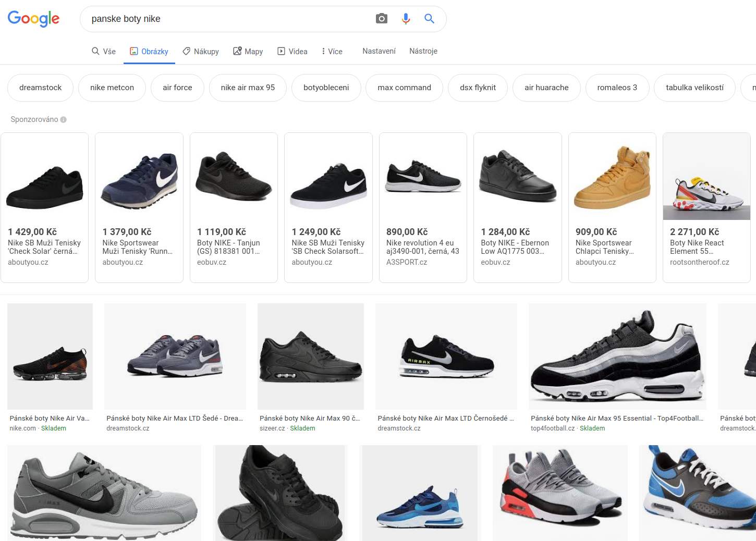This screenshot has width=756, height=541.
Task: Open the blue Air Max 270 React image
Action: tap(420, 493)
